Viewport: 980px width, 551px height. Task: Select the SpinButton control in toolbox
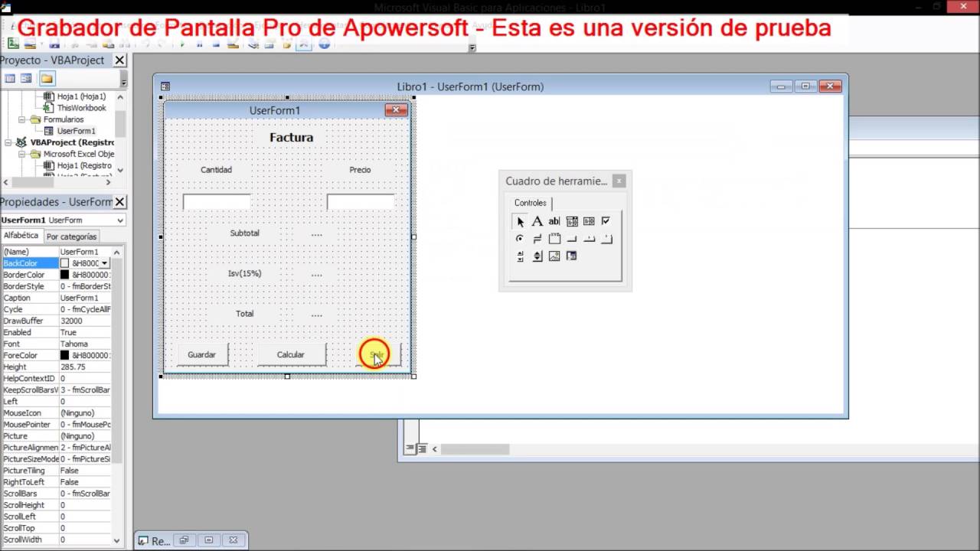pos(537,256)
